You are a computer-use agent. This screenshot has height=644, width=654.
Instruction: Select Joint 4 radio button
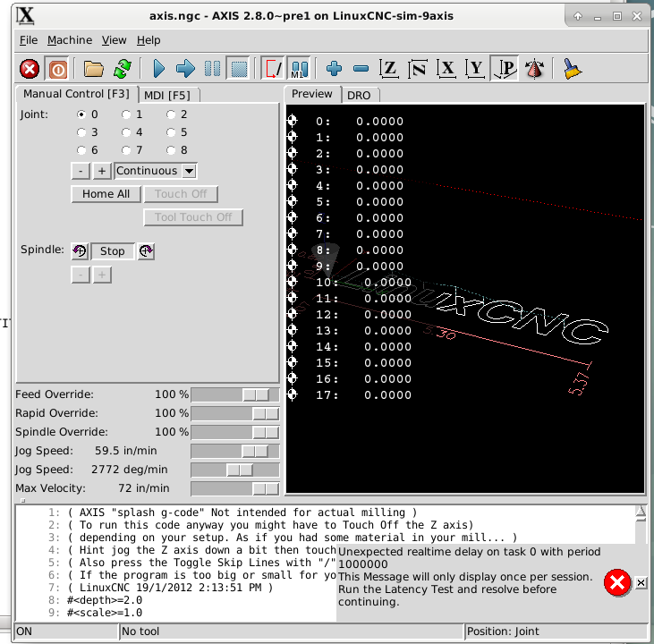126,132
